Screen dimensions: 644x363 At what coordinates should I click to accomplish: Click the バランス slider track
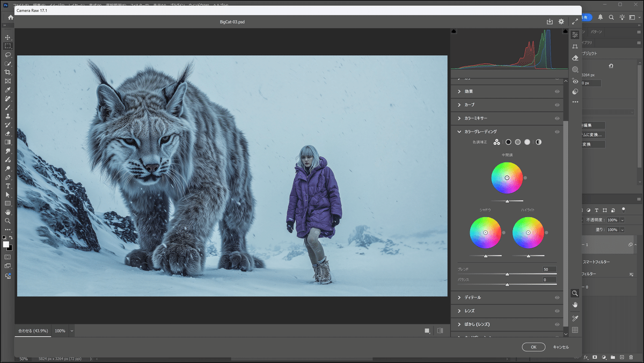507,284
